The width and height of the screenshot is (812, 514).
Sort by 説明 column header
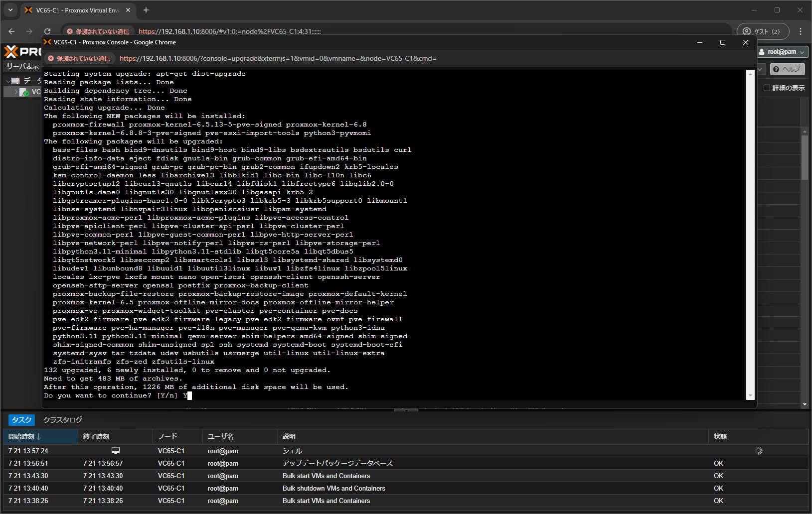(x=492, y=436)
